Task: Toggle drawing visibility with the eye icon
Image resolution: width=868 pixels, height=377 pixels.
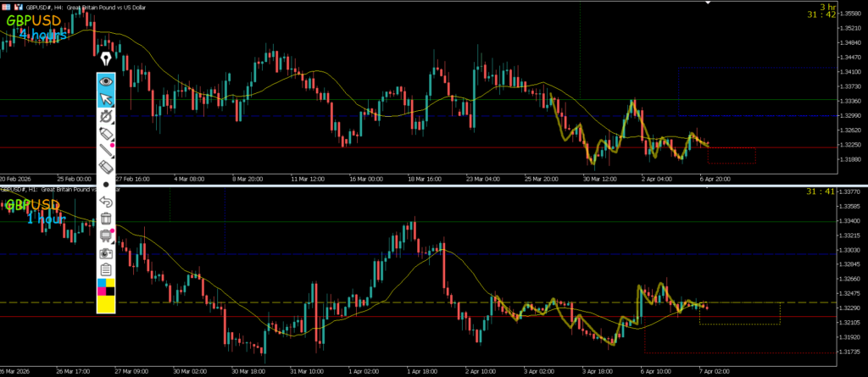Action: click(106, 81)
